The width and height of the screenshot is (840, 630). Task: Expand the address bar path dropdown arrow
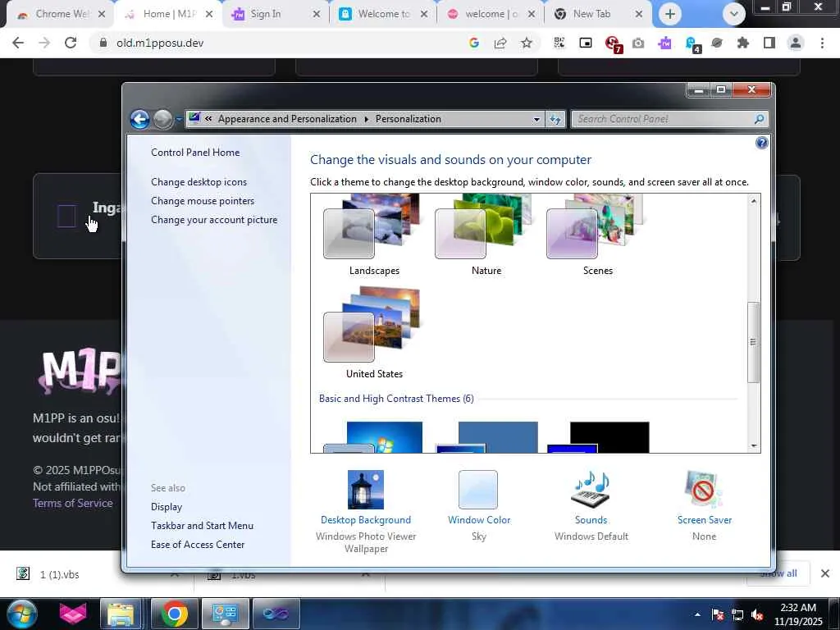point(536,119)
